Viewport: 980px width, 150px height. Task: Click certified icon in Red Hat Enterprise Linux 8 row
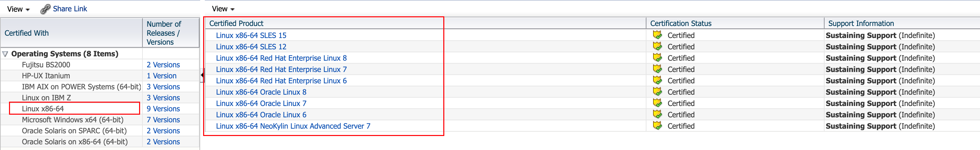[657, 58]
